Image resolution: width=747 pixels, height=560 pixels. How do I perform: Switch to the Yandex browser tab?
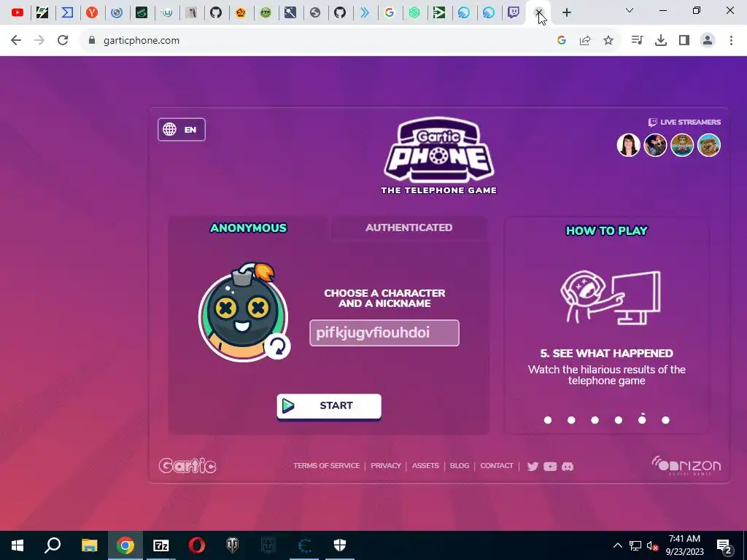pos(92,12)
